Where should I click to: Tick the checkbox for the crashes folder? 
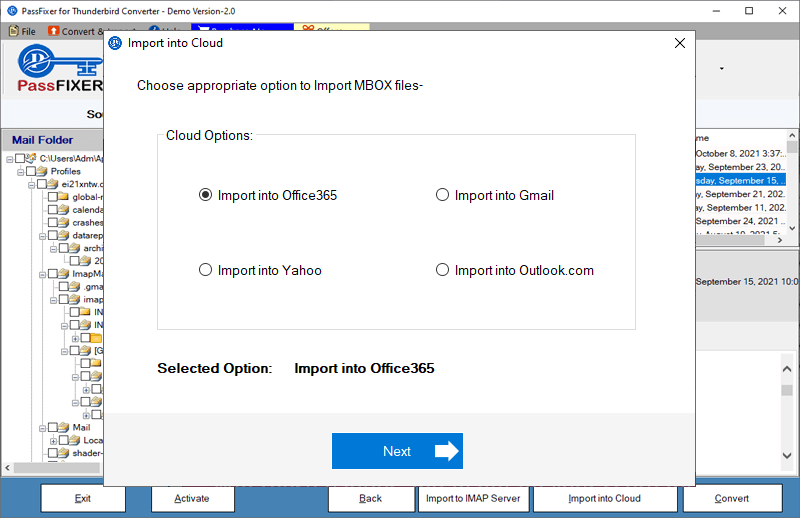pyautogui.click(x=53, y=222)
